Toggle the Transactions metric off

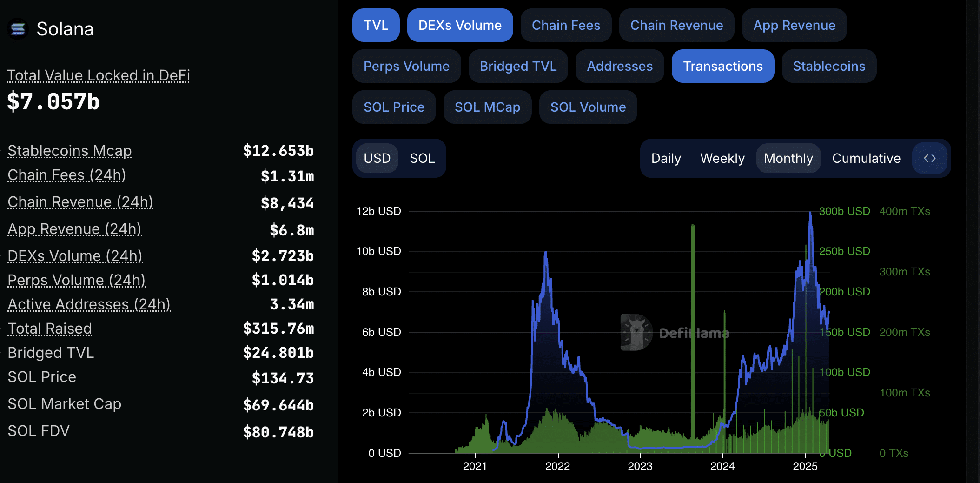point(723,66)
